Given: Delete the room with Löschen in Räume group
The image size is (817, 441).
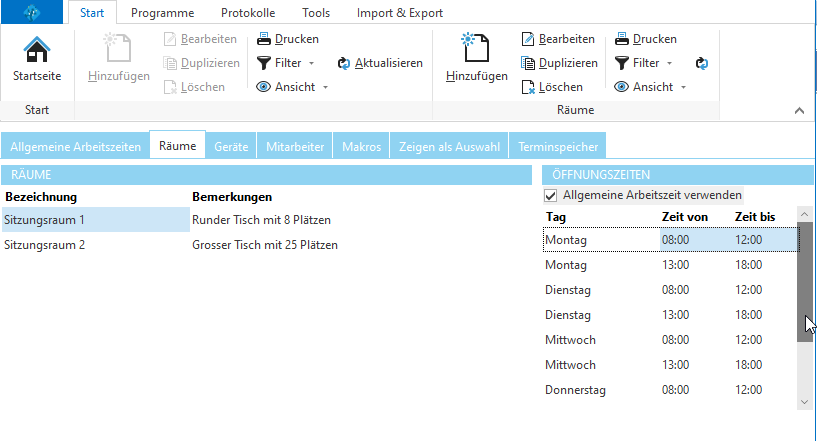Looking at the screenshot, I should coord(552,87).
